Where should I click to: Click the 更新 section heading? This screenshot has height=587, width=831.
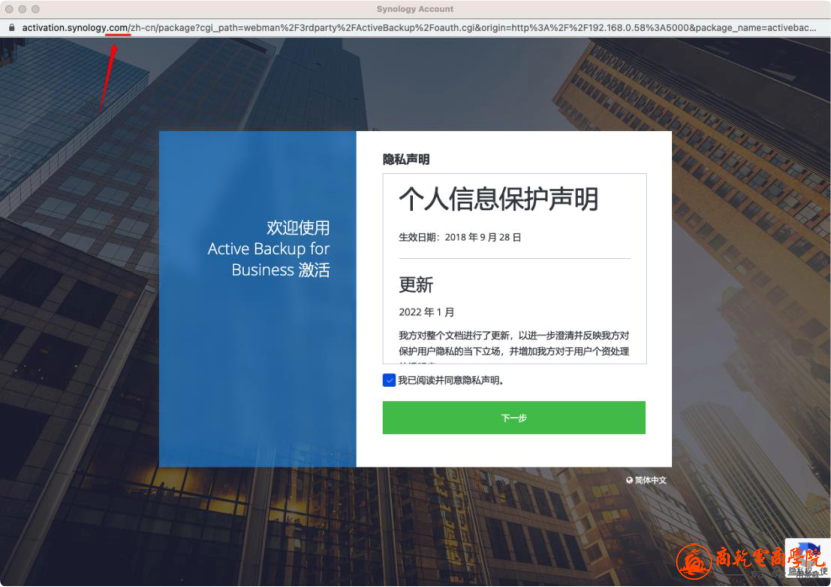(416, 285)
